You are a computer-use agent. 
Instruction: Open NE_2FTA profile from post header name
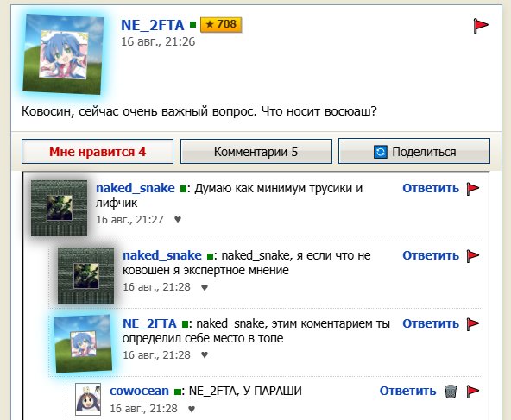(x=153, y=25)
